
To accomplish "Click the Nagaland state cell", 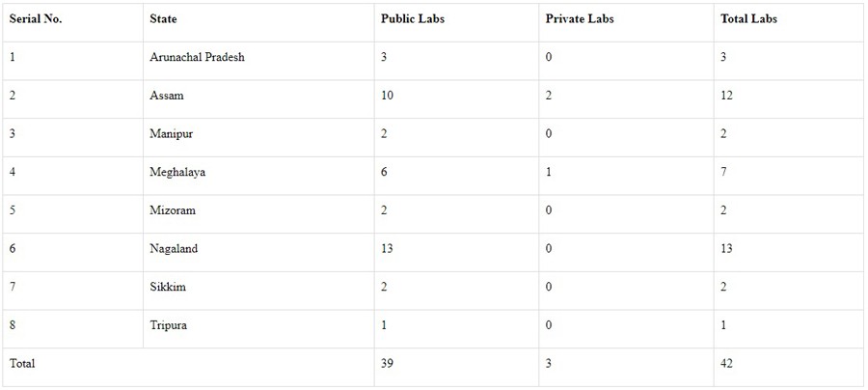I will [175, 249].
